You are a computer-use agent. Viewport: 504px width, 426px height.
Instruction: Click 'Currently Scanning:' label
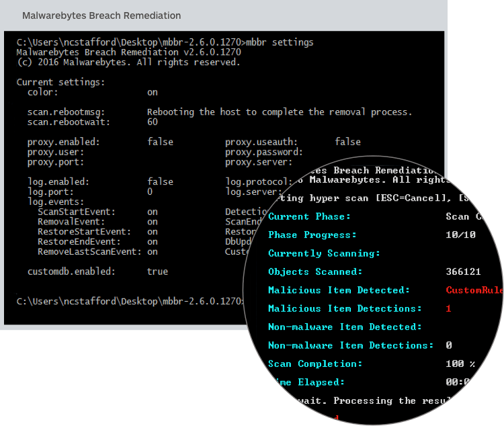click(x=324, y=253)
